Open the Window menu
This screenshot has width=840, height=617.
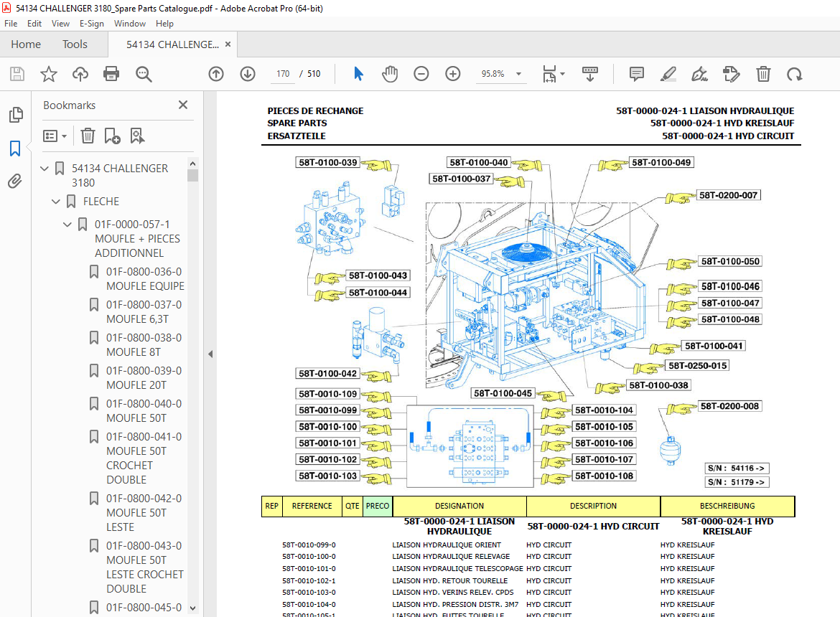click(x=130, y=24)
